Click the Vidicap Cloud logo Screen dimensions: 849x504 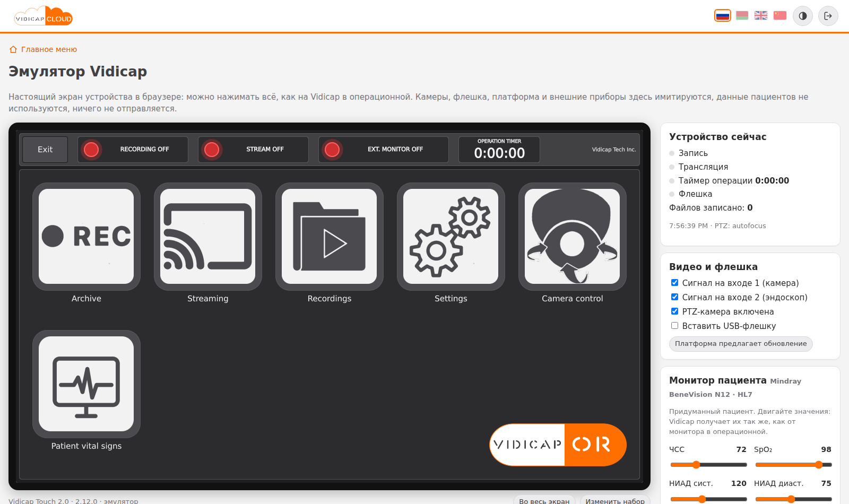point(44,16)
